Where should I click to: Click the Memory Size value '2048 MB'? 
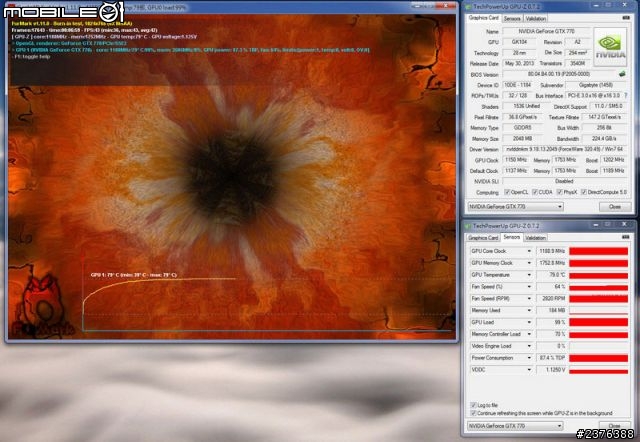(522, 139)
